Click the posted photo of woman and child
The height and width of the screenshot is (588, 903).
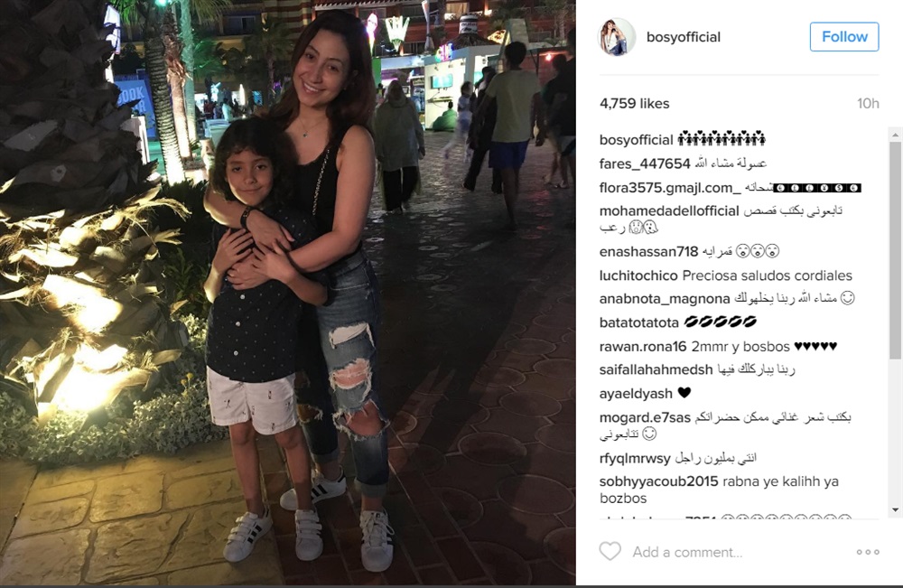coord(288,293)
